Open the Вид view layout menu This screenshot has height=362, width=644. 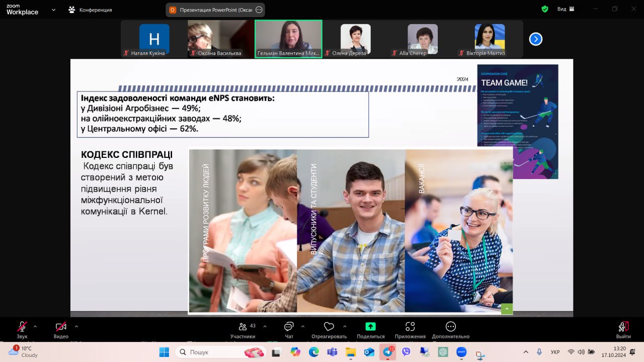[566, 9]
